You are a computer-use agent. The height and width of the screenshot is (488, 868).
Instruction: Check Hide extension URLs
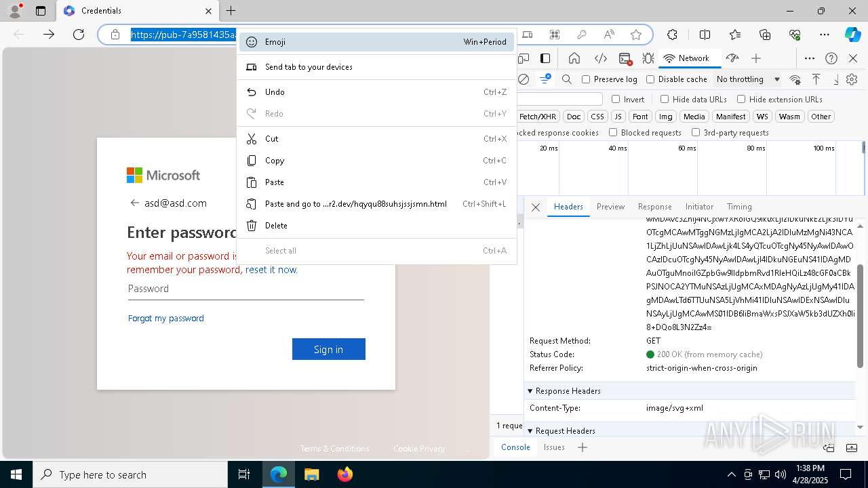tap(741, 99)
